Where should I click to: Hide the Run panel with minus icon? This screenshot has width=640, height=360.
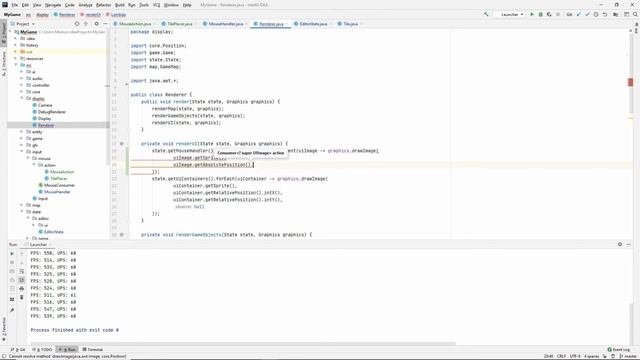pyautogui.click(x=629, y=244)
